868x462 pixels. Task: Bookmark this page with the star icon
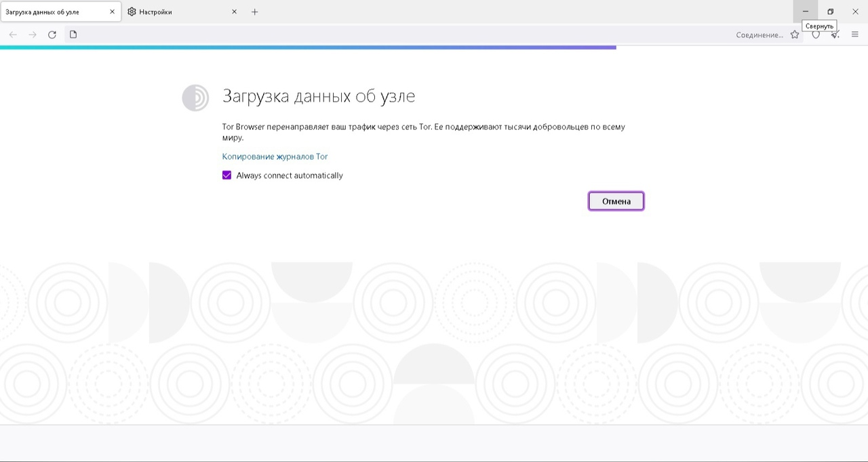click(795, 35)
